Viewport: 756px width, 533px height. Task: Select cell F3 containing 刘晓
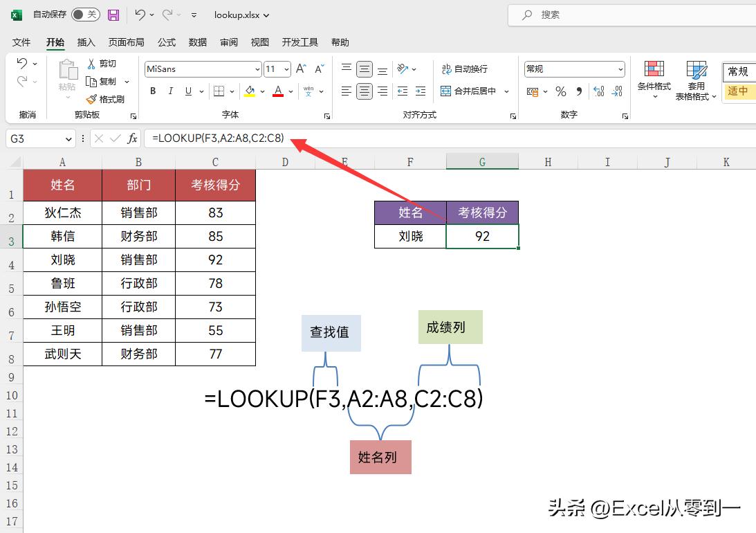click(410, 236)
